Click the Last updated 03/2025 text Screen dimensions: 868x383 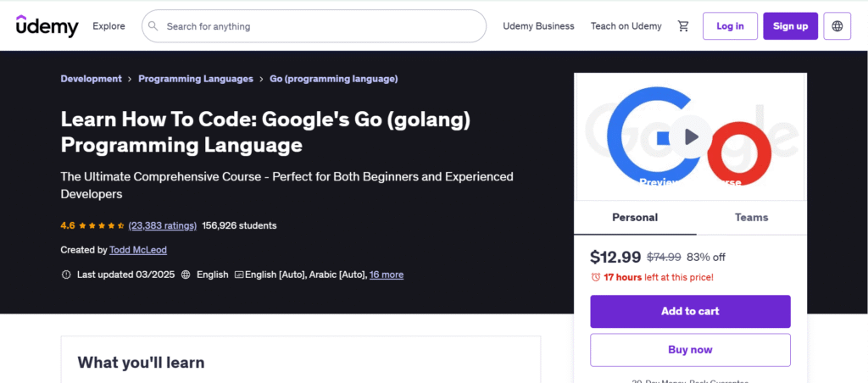125,275
